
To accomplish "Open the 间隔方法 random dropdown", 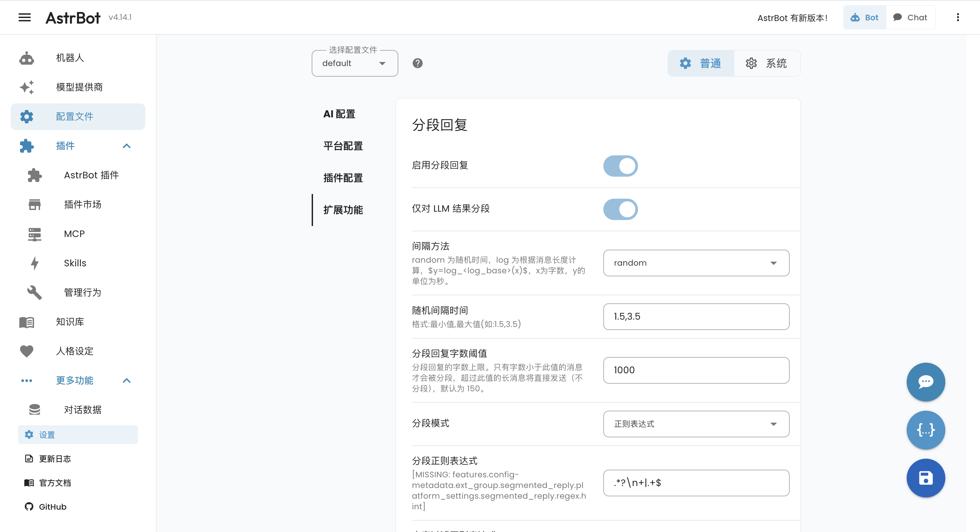I will tap(696, 263).
